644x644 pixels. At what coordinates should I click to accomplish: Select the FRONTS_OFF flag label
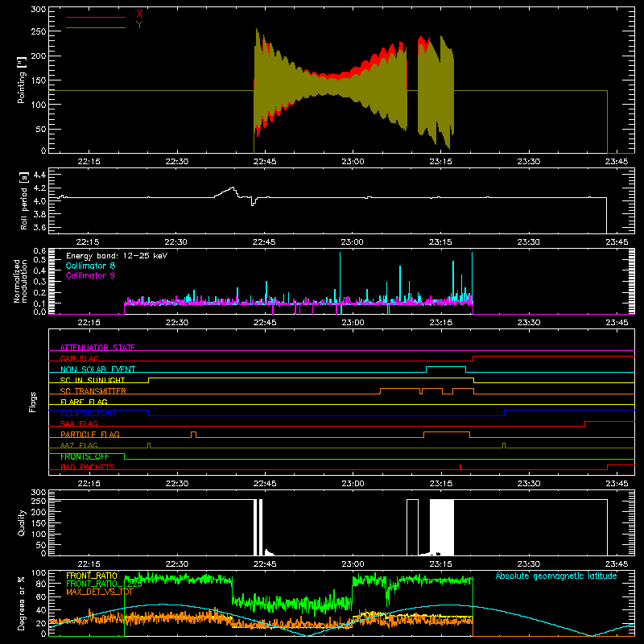(85, 456)
